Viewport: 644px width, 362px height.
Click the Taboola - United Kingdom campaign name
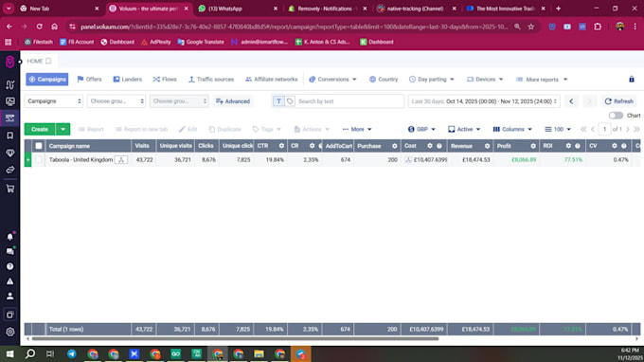(x=80, y=160)
